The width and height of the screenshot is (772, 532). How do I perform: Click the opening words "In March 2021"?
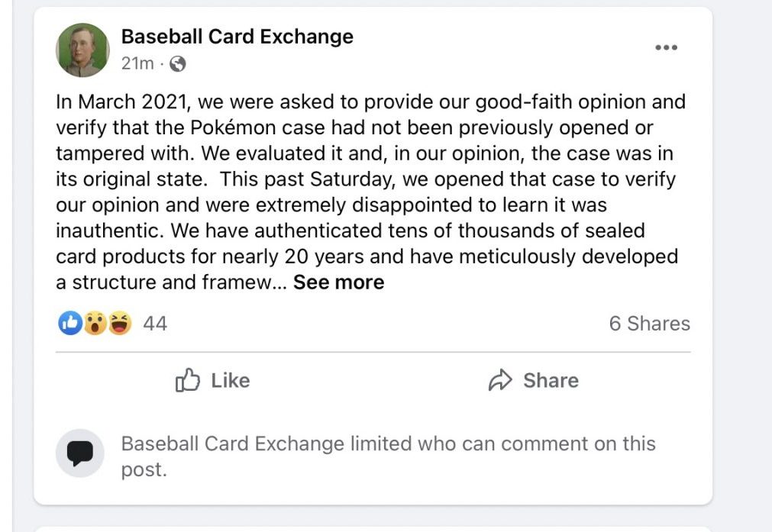click(119, 102)
